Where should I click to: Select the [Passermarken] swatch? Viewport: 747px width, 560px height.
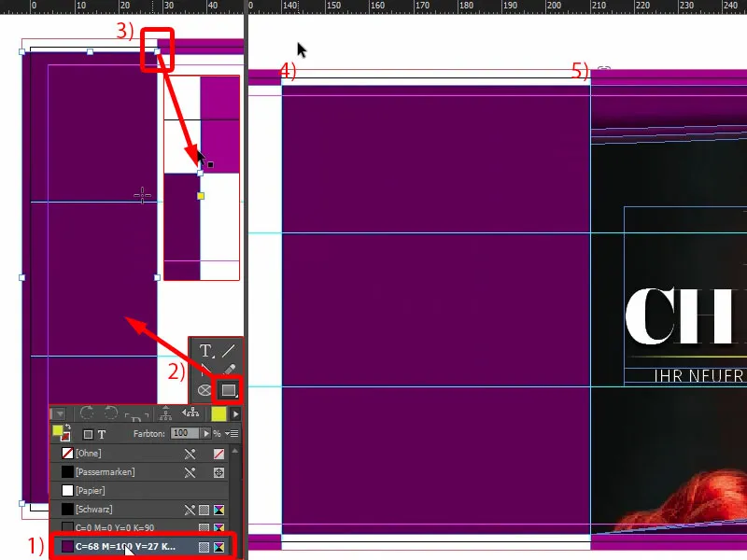141,472
